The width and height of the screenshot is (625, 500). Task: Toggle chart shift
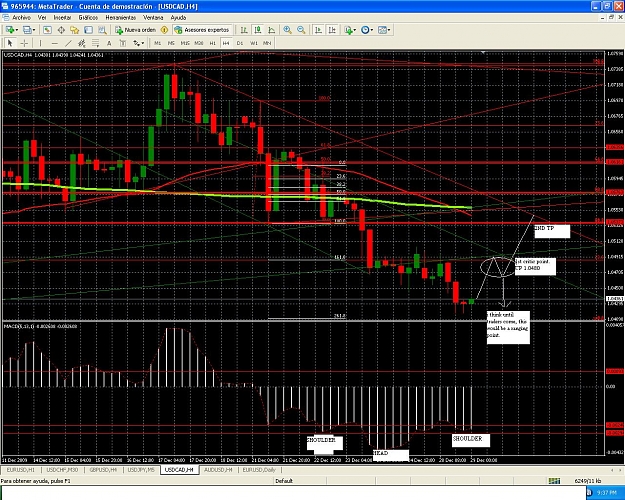(x=332, y=30)
